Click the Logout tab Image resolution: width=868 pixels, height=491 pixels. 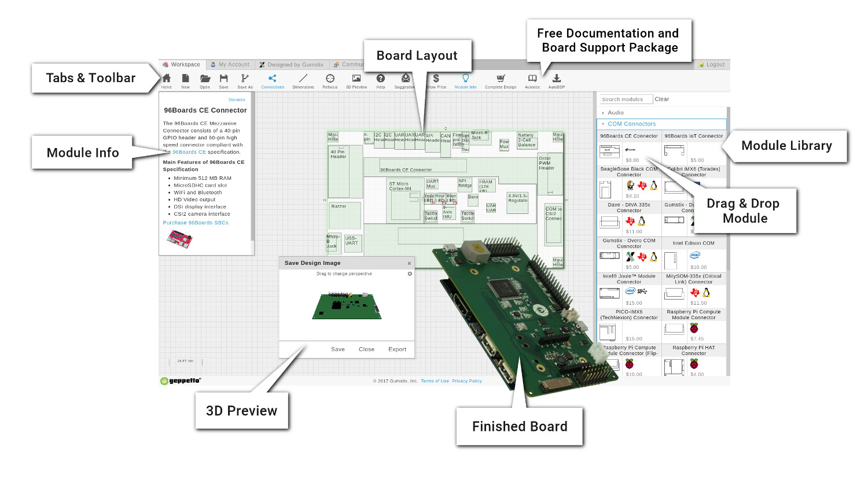(712, 65)
